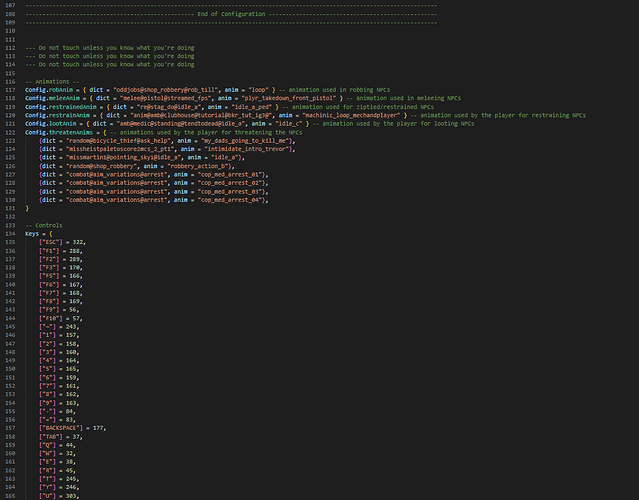Click the ["F1"] key entry
Image resolution: width=639 pixels, height=500 pixels.
tap(49, 251)
